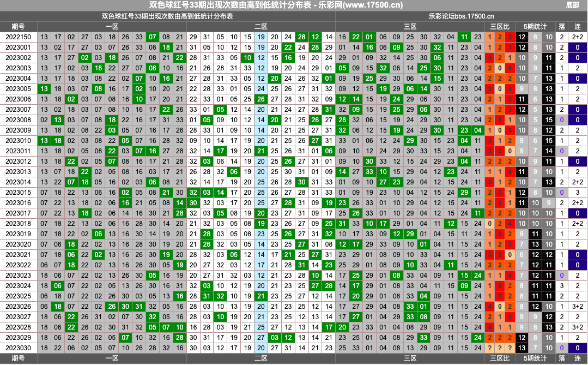The image size is (588, 365).
Task: Click the 3+2 value in row 2023026
Action: pos(578,307)
